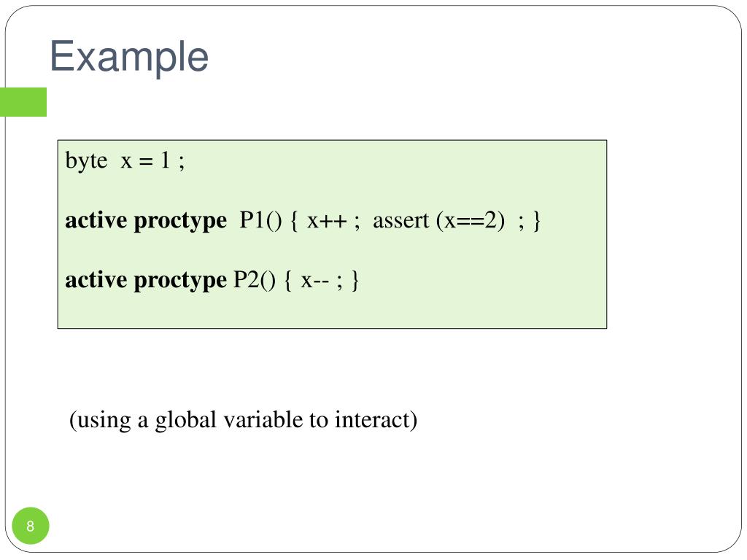Click the 'byte x = 1 ;' declaration
This screenshot has height=560, width=747.
(125, 160)
